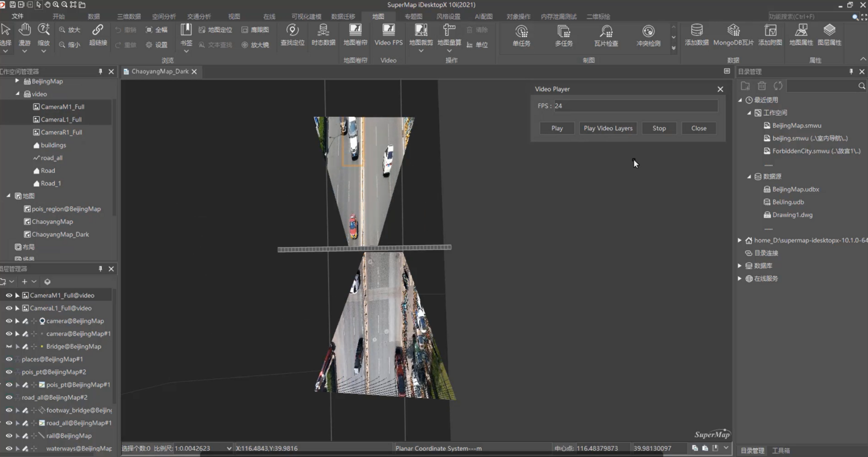Image resolution: width=868 pixels, height=457 pixels.
Task: Collapse the video datasource tree node
Action: coord(17,94)
